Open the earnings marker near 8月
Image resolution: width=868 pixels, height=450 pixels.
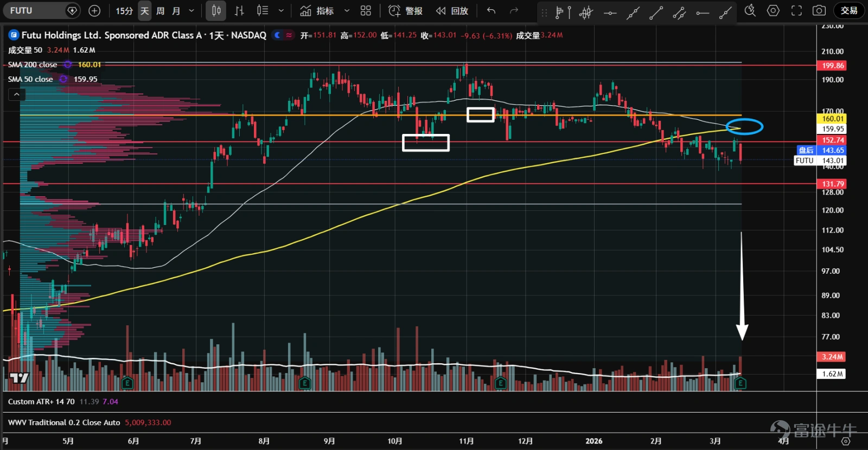pyautogui.click(x=304, y=383)
